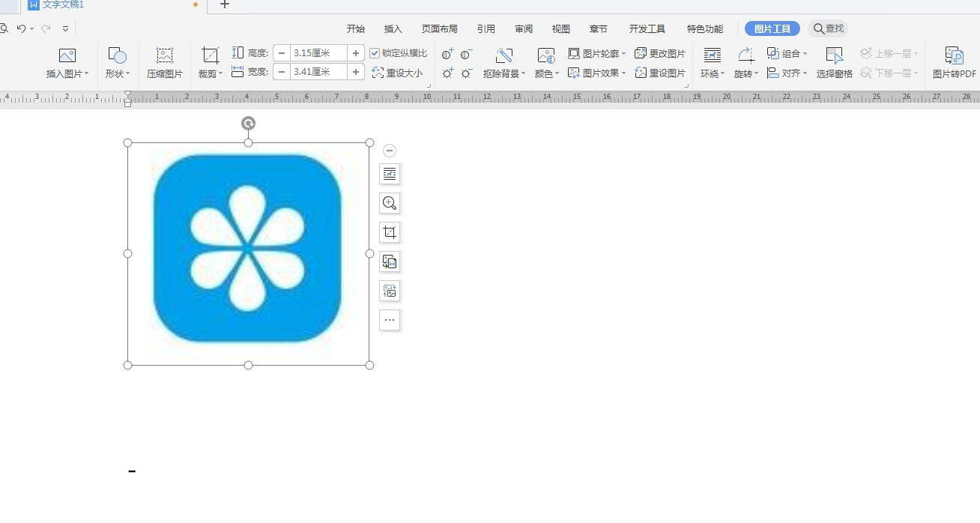Click the Insert Picture (插入图片) icon
Screen dimensions: 980x523
(67, 55)
